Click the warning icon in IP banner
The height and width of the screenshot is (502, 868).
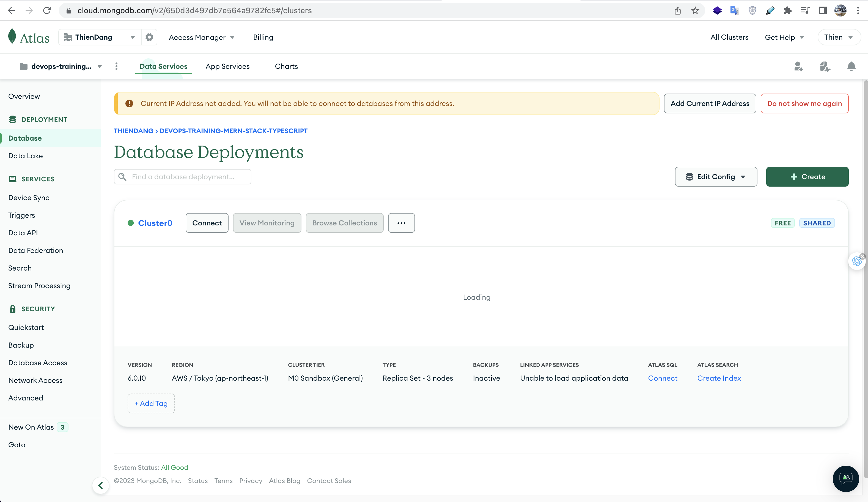(129, 103)
